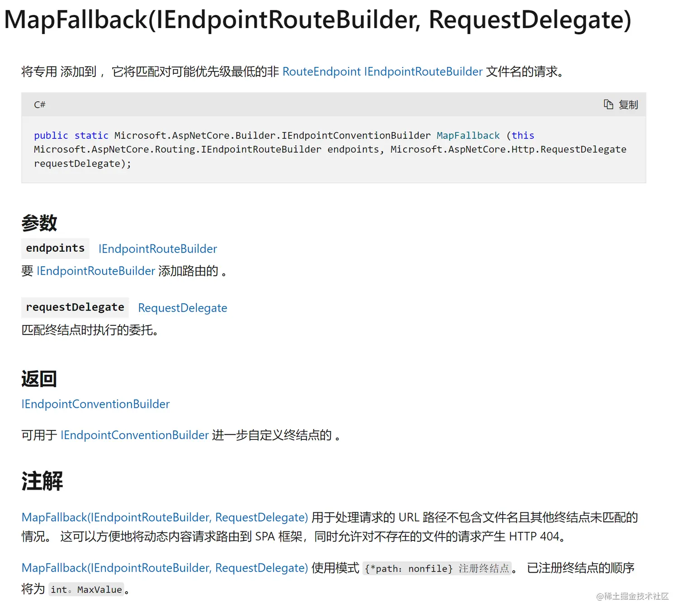The width and height of the screenshot is (684, 616).
Task: Click the text 匹配终结点时执行的委托。
Action: click(x=90, y=330)
